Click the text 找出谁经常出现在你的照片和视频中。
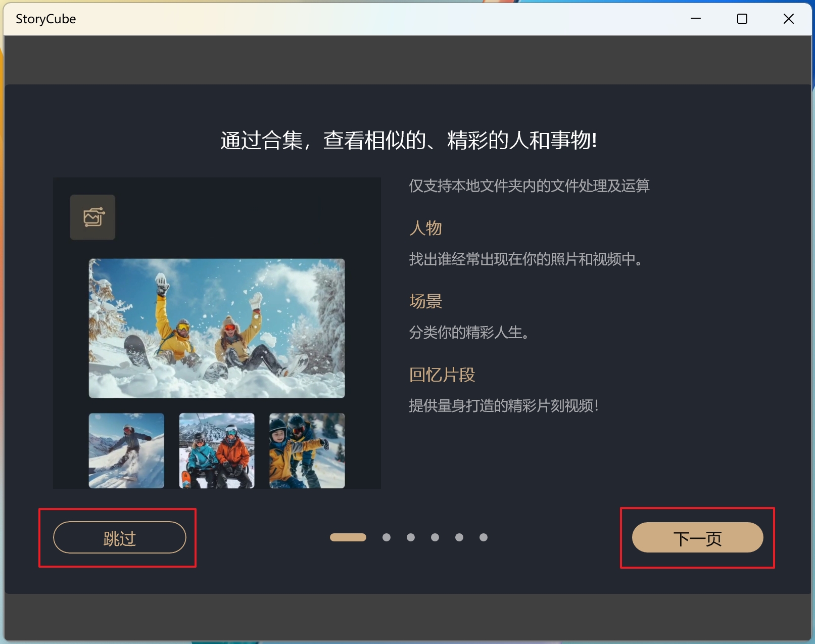This screenshot has height=644, width=815. (526, 259)
